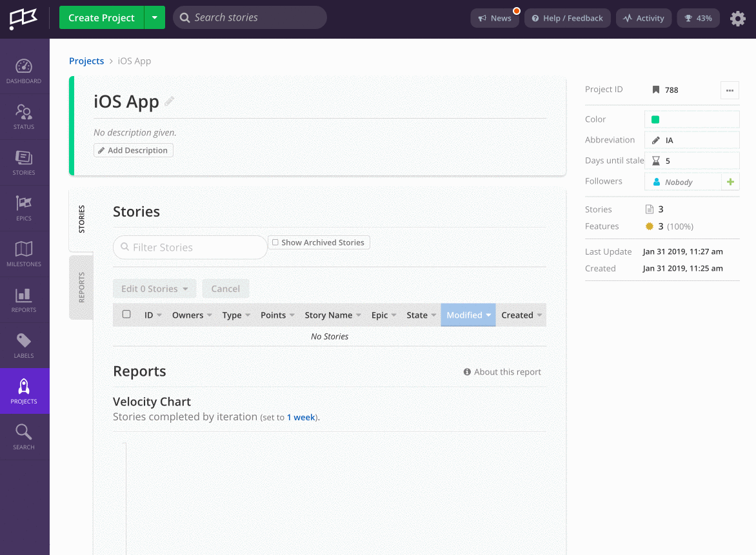This screenshot has width=756, height=555.
Task: Go to Epics in the sidebar
Action: click(x=24, y=208)
